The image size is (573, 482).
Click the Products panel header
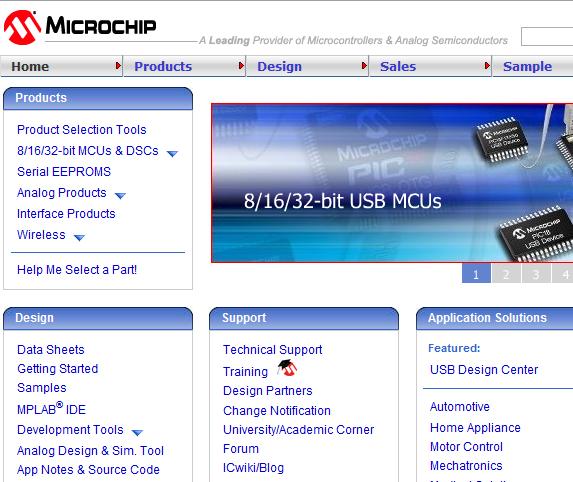(x=98, y=98)
